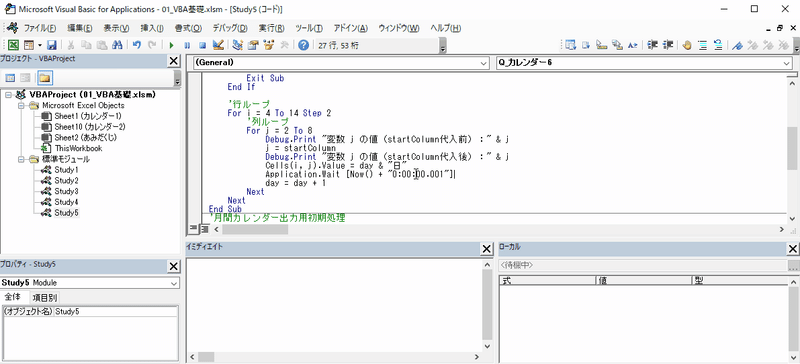Select ThisWorkbook in project tree
The width and height of the screenshot is (800, 364).
(x=78, y=149)
